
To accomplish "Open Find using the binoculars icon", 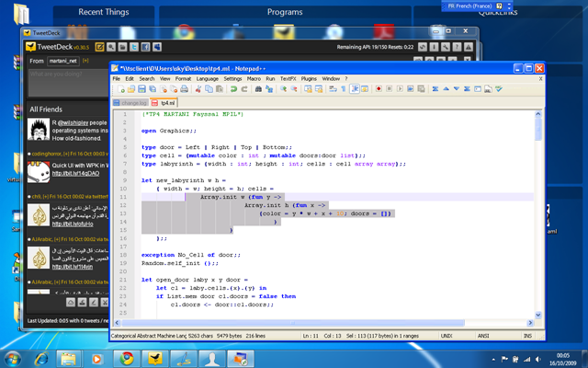I will tap(258, 89).
